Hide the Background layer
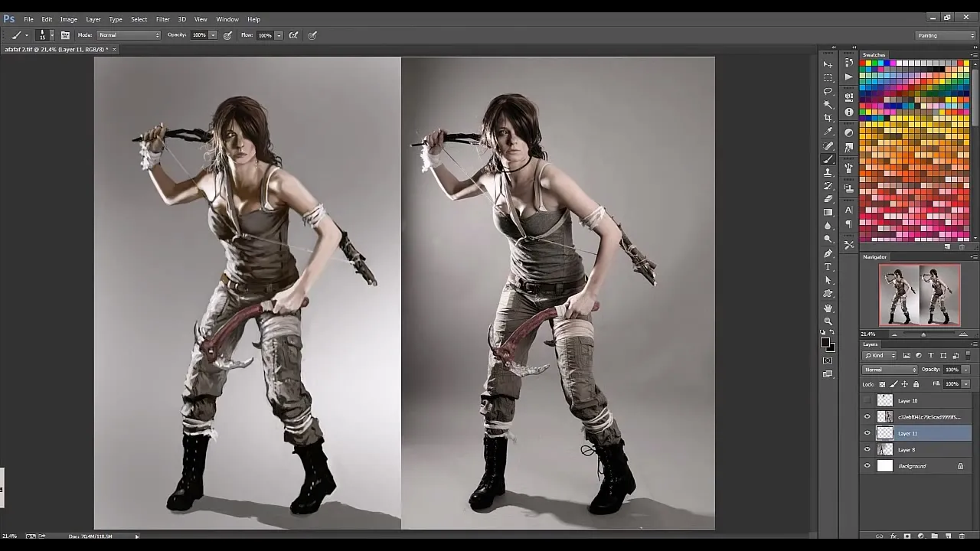The width and height of the screenshot is (980, 551). click(x=867, y=466)
